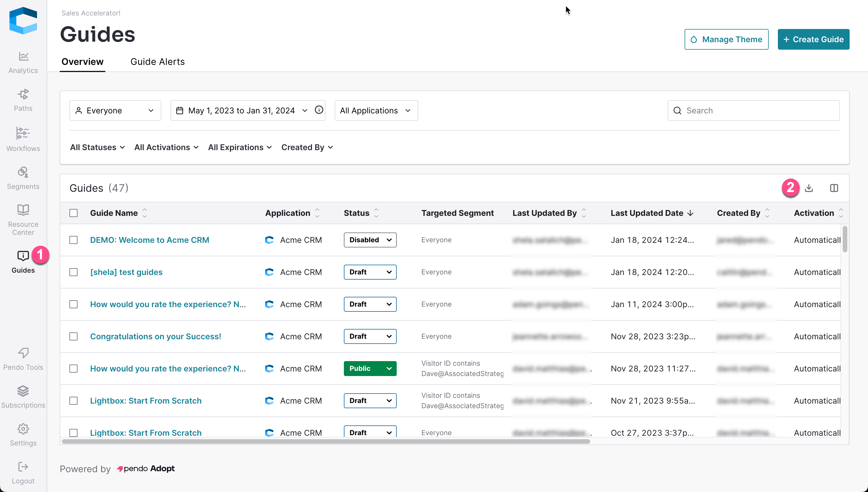Open Settings gear in the sidebar
This screenshot has width=868, height=492.
[x=23, y=429]
